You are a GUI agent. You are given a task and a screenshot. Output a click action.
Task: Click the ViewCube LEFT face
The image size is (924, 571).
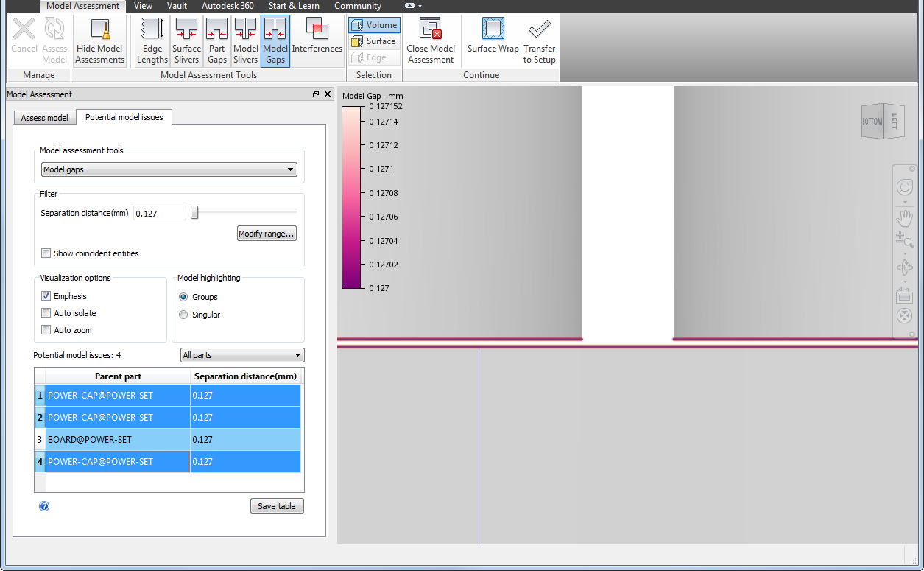pyautogui.click(x=893, y=120)
